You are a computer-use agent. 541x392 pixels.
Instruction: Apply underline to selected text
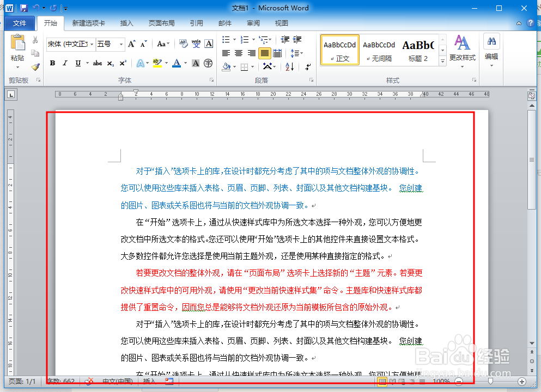[x=76, y=62]
